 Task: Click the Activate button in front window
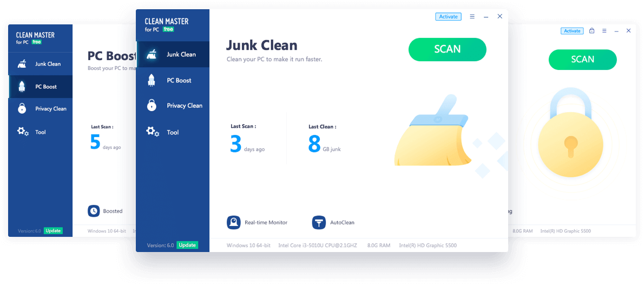tap(448, 16)
